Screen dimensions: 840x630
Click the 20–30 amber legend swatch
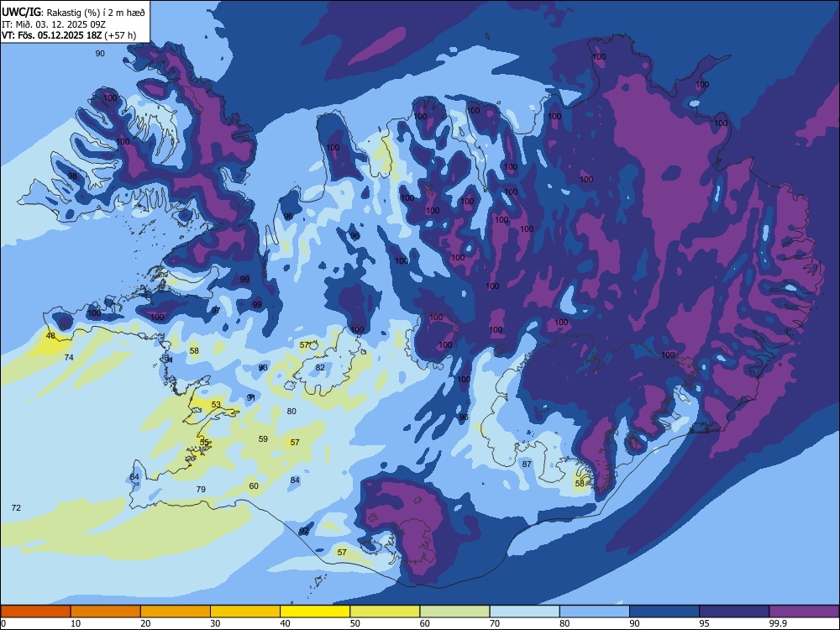pyautogui.click(x=176, y=612)
